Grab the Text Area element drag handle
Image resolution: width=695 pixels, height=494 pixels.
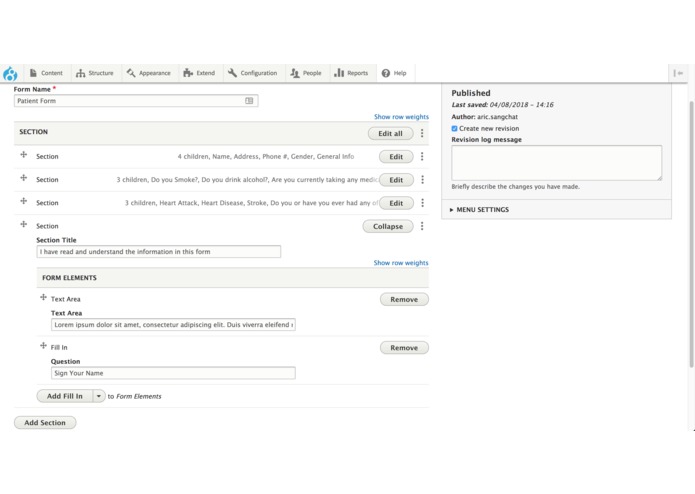43,297
